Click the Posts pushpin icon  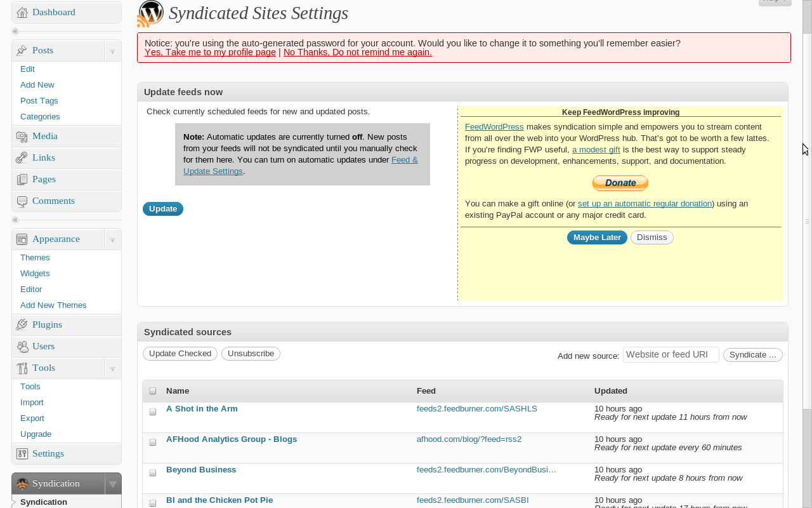tap(22, 51)
